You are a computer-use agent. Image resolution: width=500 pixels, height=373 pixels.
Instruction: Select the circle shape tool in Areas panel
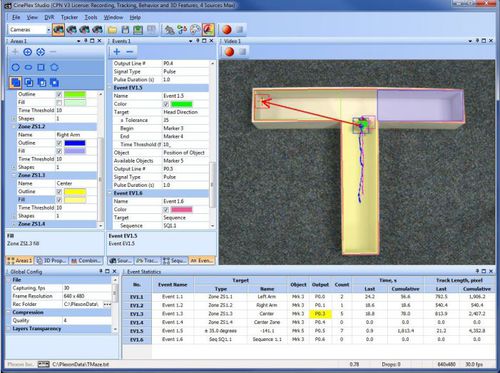point(16,67)
